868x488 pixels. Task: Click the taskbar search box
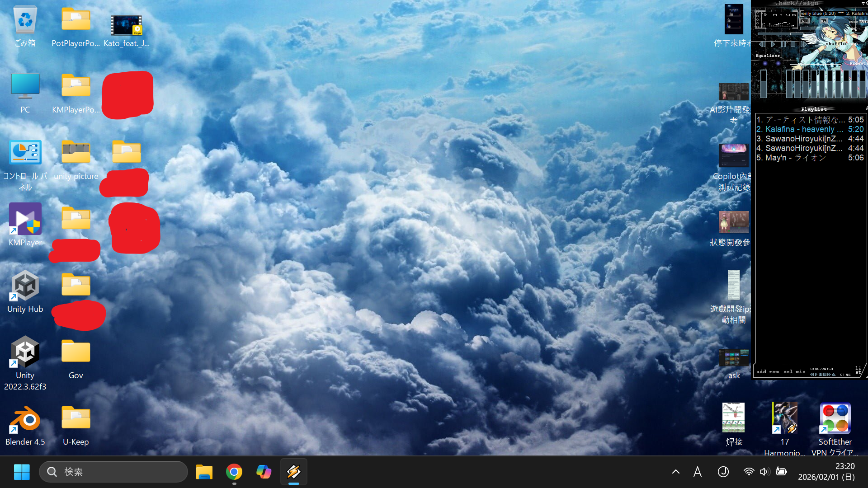coord(113,472)
